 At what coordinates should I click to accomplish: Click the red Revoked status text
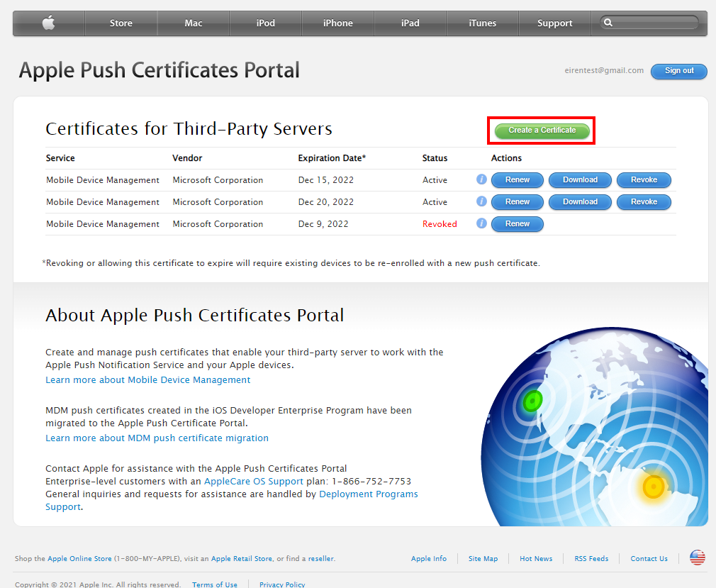pos(440,224)
